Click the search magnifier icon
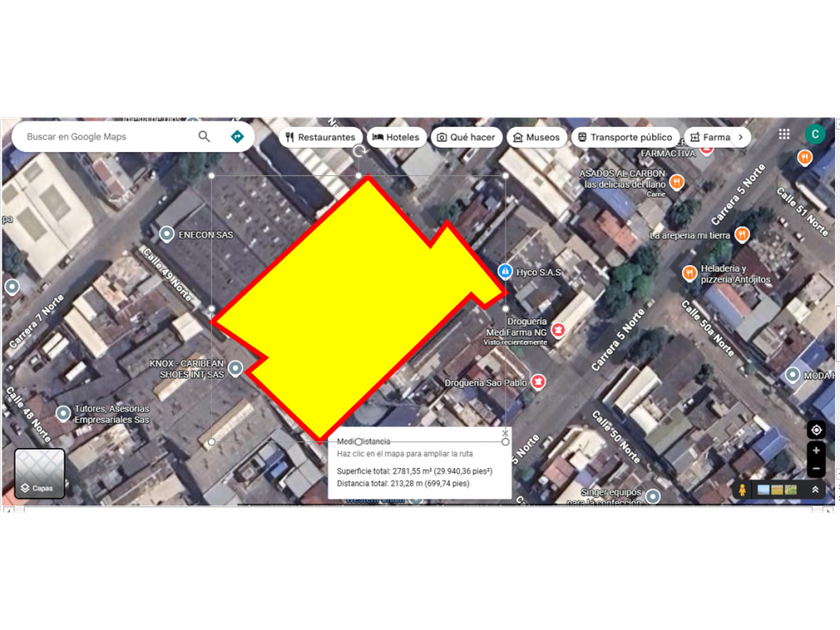Image resolution: width=840 pixels, height=630 pixels. 204,137
